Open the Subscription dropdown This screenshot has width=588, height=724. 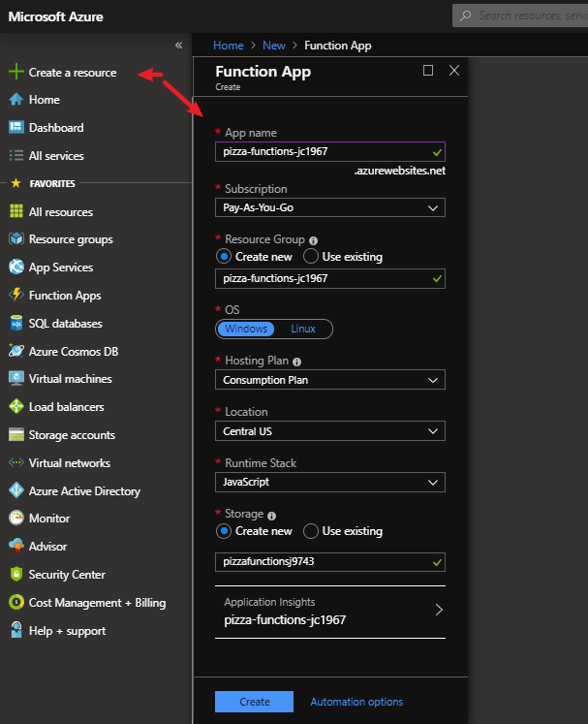click(330, 207)
